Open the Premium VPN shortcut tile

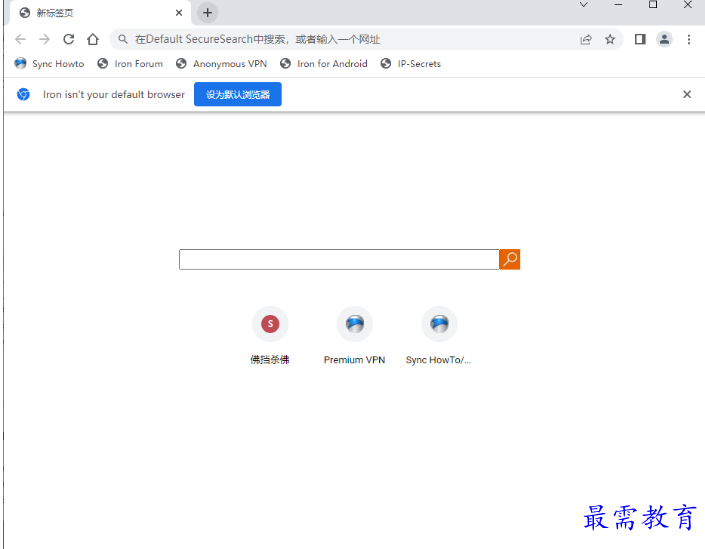tap(354, 335)
